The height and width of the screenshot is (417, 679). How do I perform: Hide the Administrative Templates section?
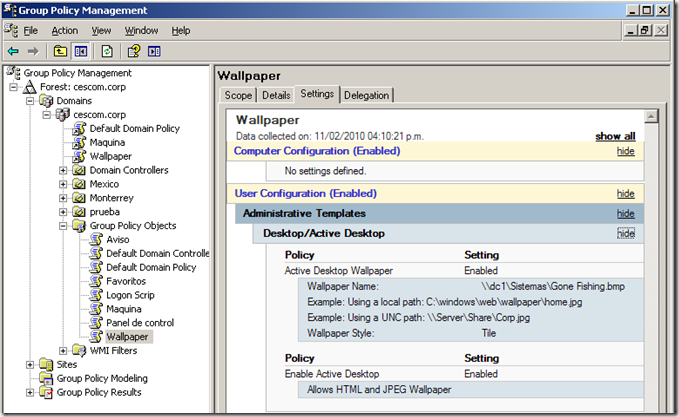tap(626, 213)
